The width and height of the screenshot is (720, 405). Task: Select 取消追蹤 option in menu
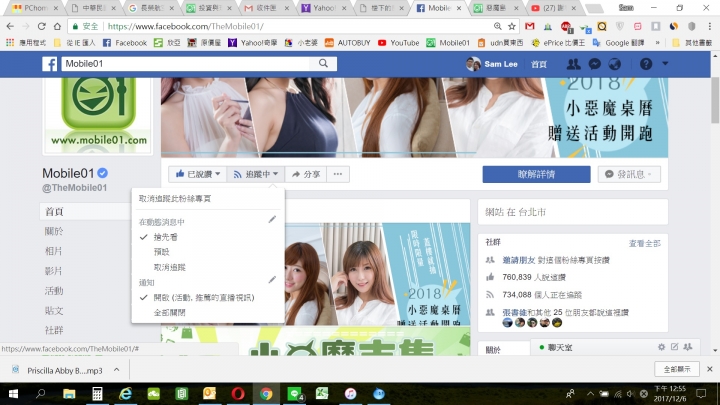(169, 267)
